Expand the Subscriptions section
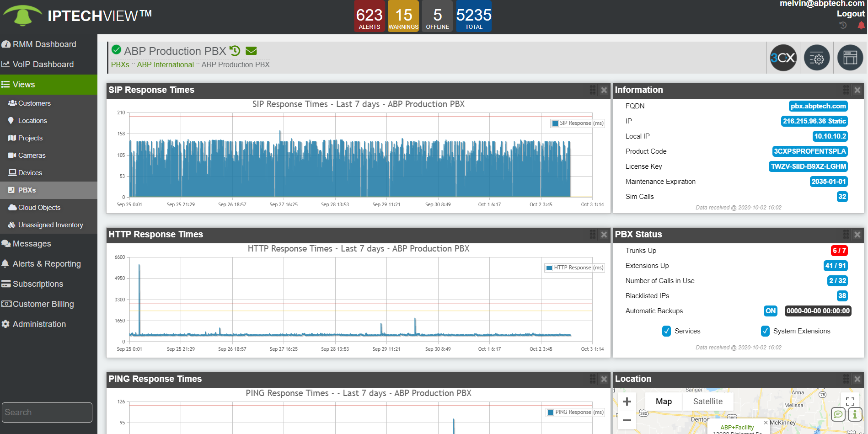This screenshot has width=868, height=434. click(48, 284)
